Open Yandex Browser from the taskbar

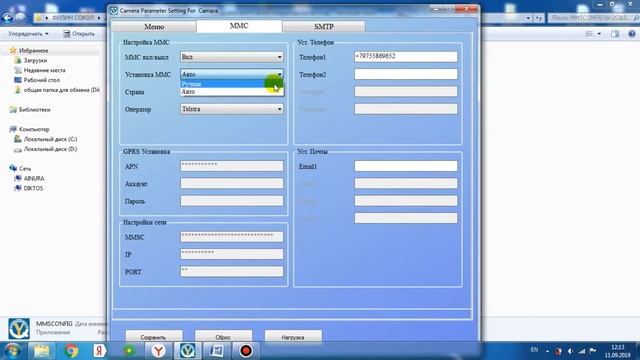click(159, 351)
